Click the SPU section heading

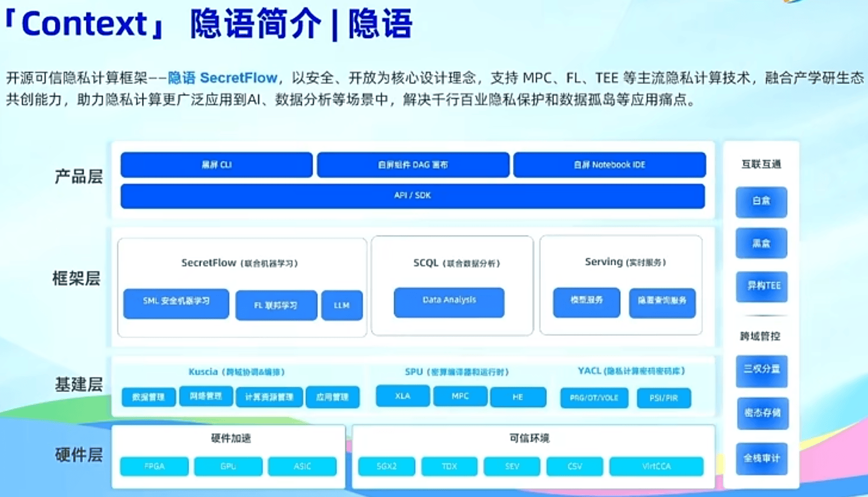457,372
